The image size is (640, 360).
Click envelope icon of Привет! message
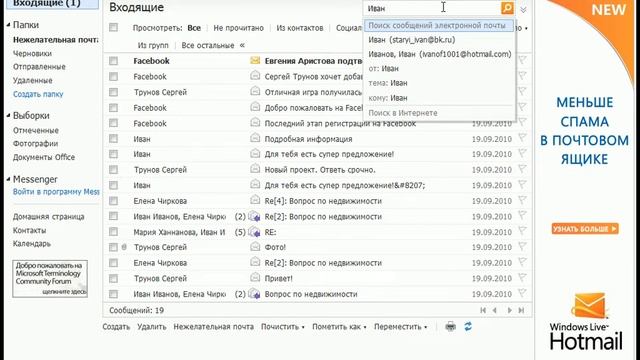point(255,278)
